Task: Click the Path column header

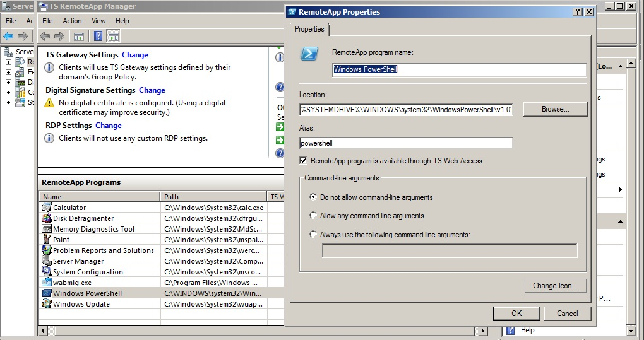Action: (x=213, y=197)
